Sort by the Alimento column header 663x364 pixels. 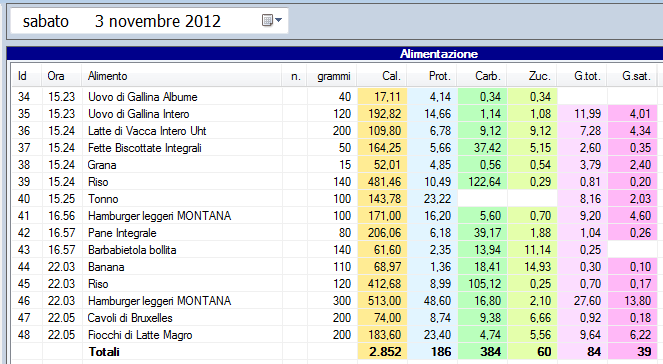click(x=182, y=76)
